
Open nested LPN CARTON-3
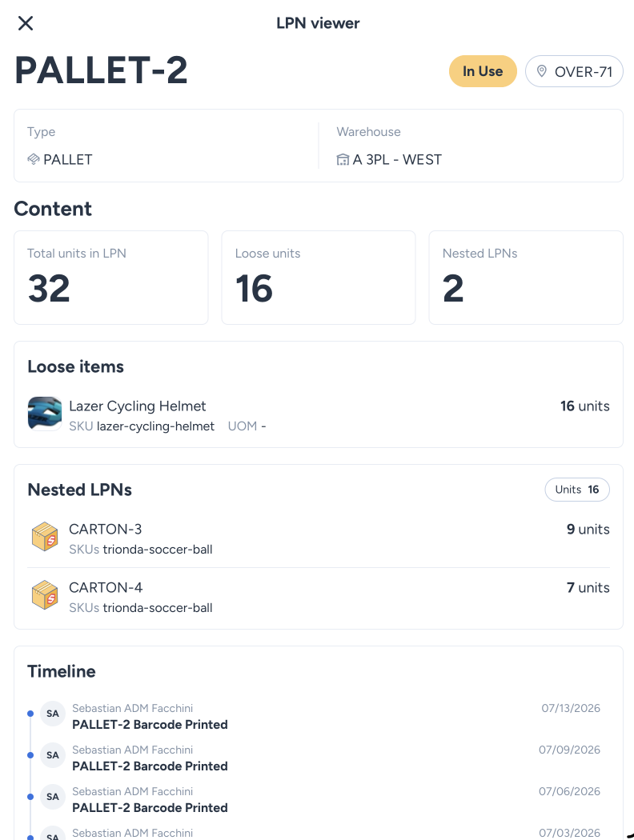point(319,538)
